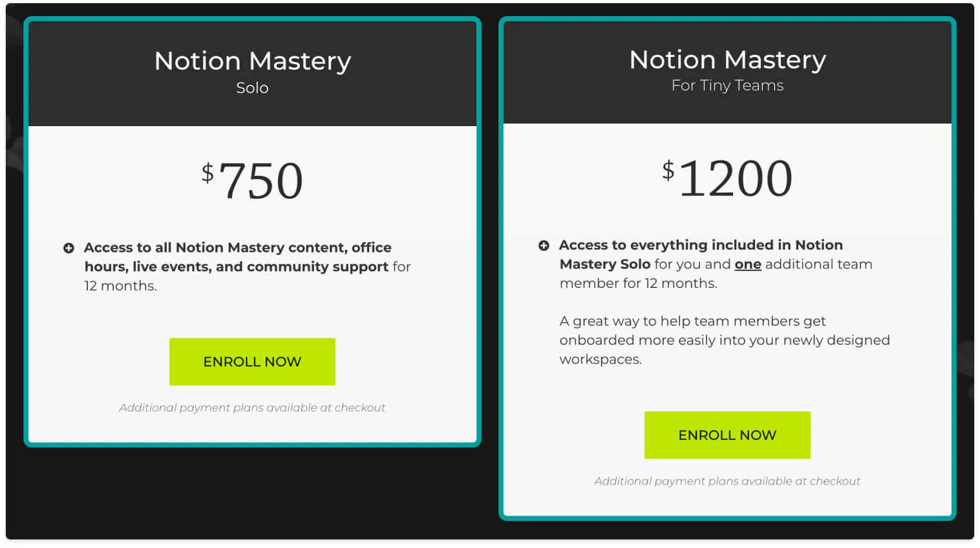Screen dimensions: 980x548
Task: Click the dollar sign beside 750
Action: coord(208,173)
